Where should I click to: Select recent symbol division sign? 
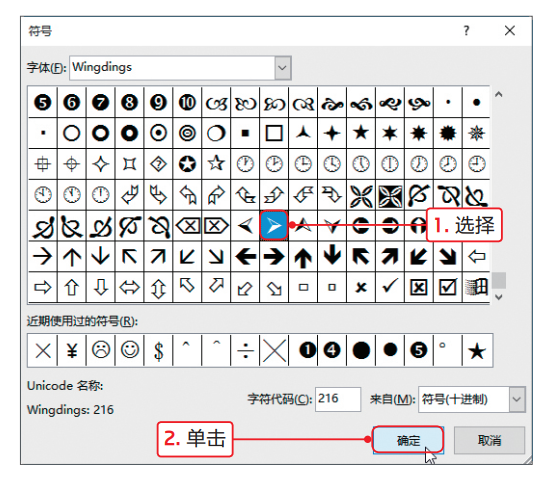point(245,350)
